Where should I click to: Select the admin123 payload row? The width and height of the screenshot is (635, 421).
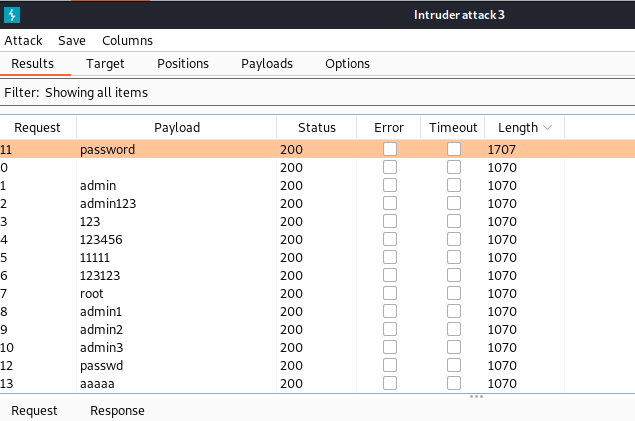(318, 203)
